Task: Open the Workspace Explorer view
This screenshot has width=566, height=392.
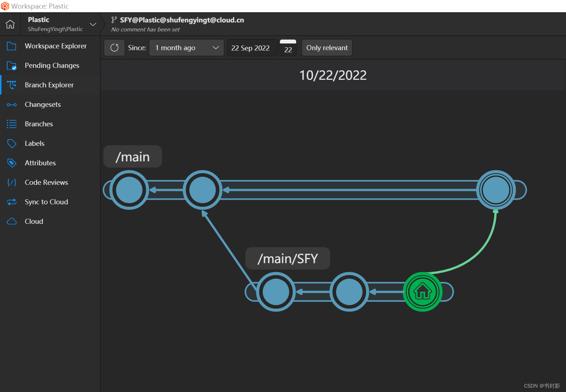Action: tap(56, 46)
